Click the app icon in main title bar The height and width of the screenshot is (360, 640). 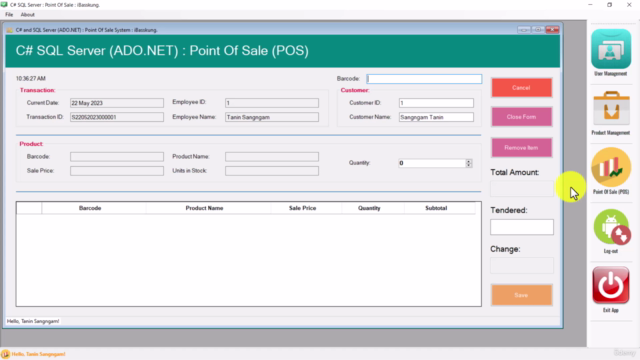click(4, 4)
